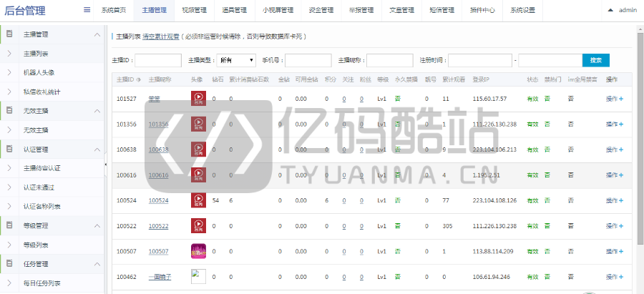Open the 主播类型 dropdown showing 所有
The height and width of the screenshot is (294, 644).
(236, 60)
